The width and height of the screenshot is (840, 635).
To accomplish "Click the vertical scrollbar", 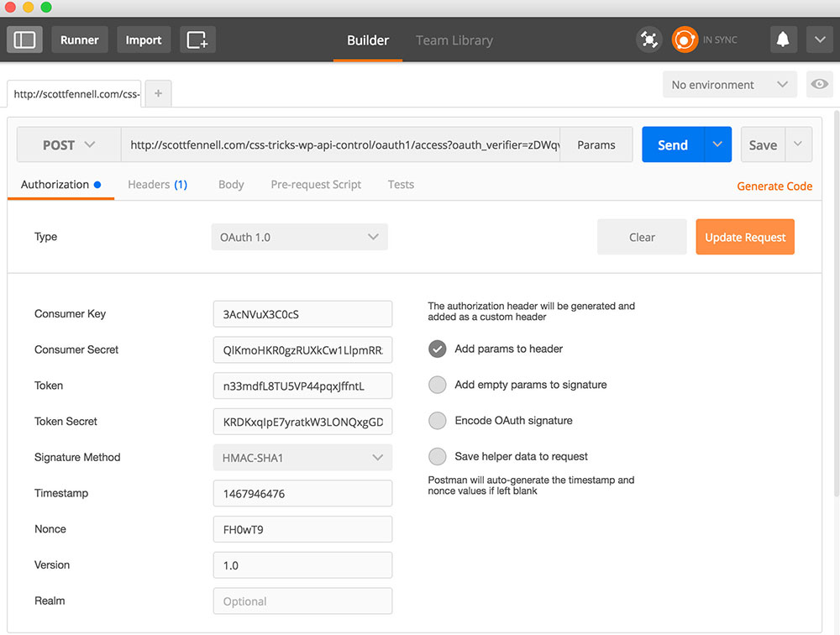I will 837,303.
